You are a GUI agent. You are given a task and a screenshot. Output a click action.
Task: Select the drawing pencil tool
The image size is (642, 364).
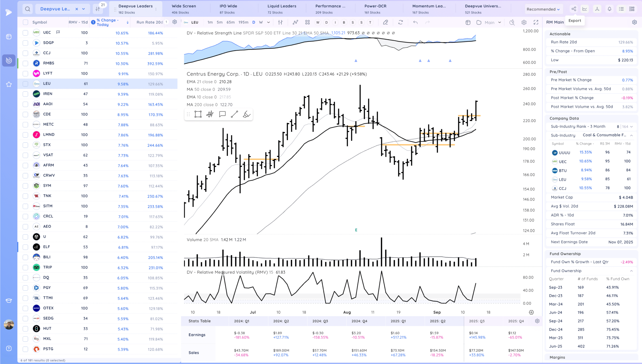coord(385,22)
